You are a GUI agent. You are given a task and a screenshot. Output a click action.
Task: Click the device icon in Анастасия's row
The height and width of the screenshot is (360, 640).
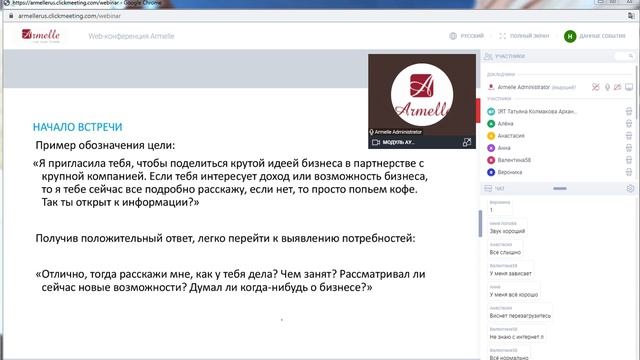pyautogui.click(x=629, y=136)
